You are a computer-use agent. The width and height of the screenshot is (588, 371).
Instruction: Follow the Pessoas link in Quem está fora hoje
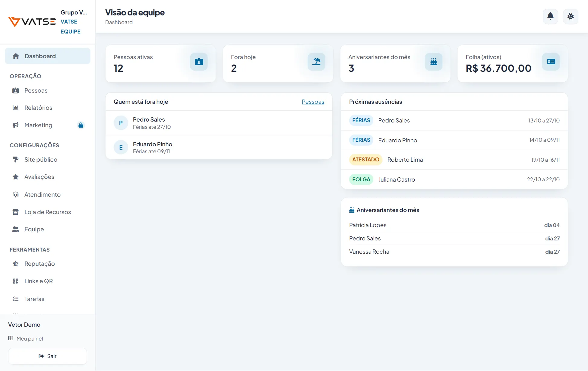coord(313,102)
